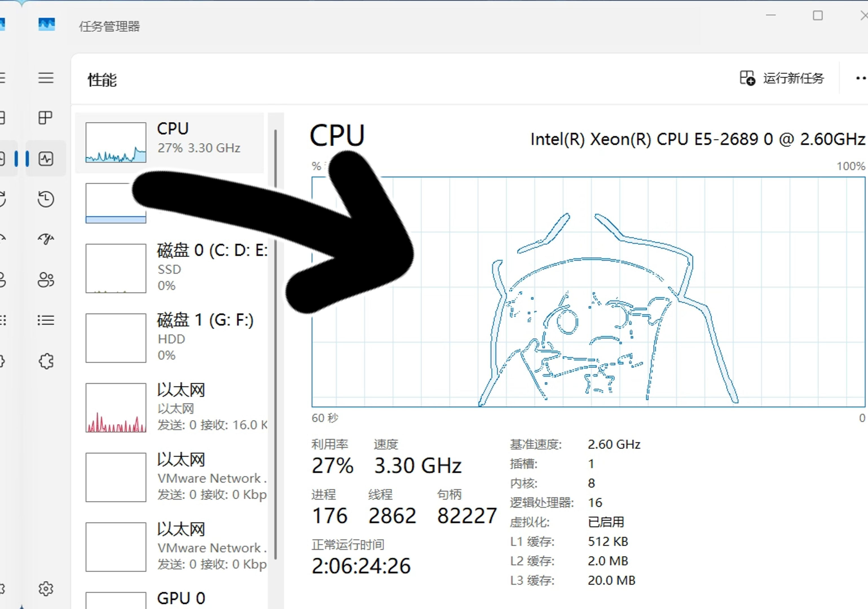Click the 基准速度 2.60 GHz value
Screen dimensions: 868x609
pyautogui.click(x=614, y=444)
